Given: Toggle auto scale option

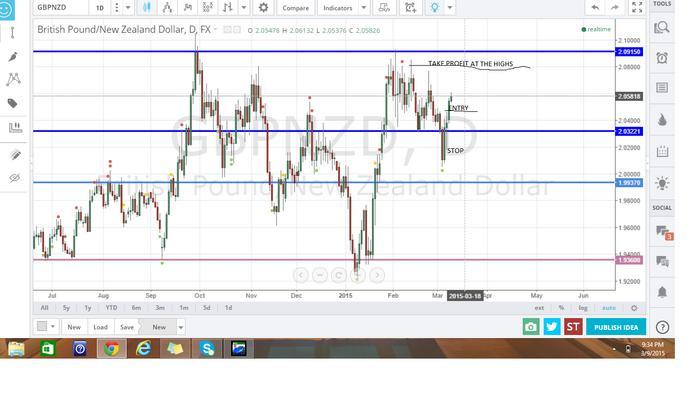Looking at the screenshot, I should click(x=608, y=308).
